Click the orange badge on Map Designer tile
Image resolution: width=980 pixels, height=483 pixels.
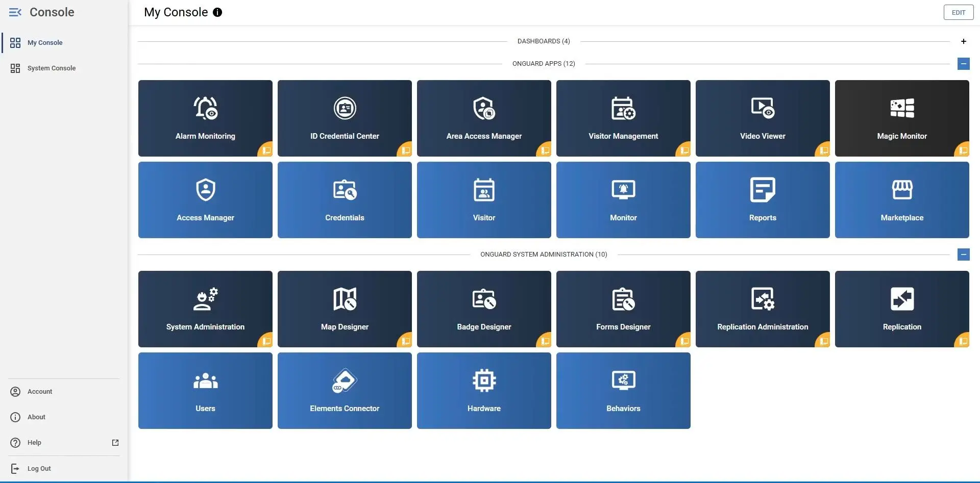(405, 341)
